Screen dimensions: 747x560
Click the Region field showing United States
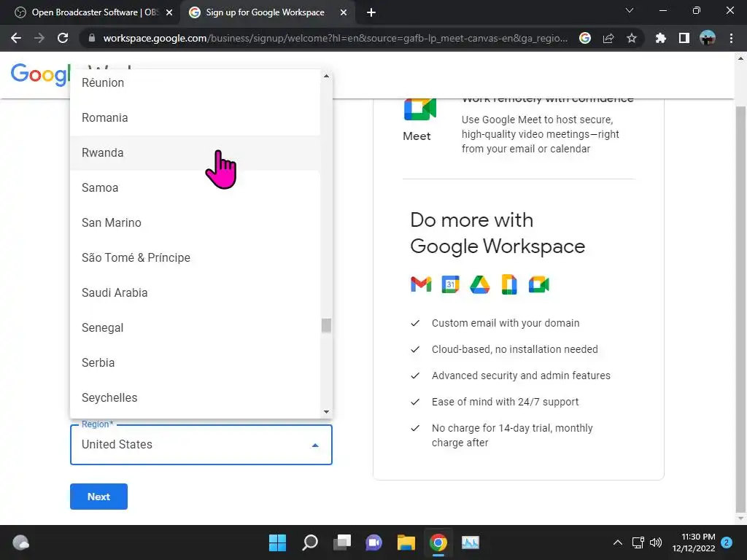click(x=201, y=445)
